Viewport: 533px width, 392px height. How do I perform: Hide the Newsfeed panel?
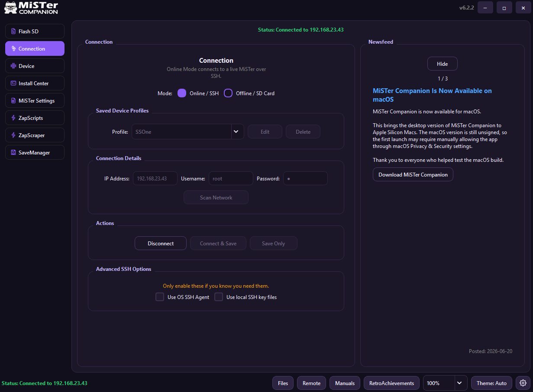click(x=443, y=64)
